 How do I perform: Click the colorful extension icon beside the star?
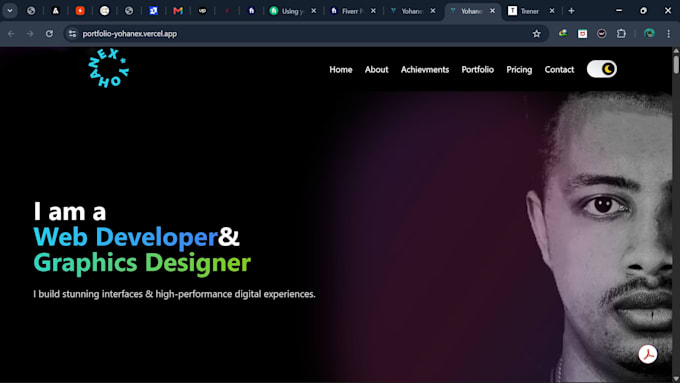coord(563,33)
